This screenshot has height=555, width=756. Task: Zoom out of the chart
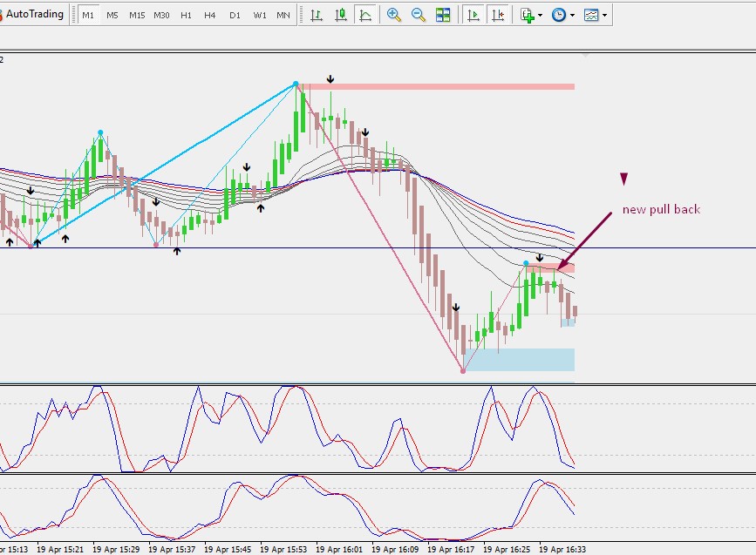tap(418, 15)
